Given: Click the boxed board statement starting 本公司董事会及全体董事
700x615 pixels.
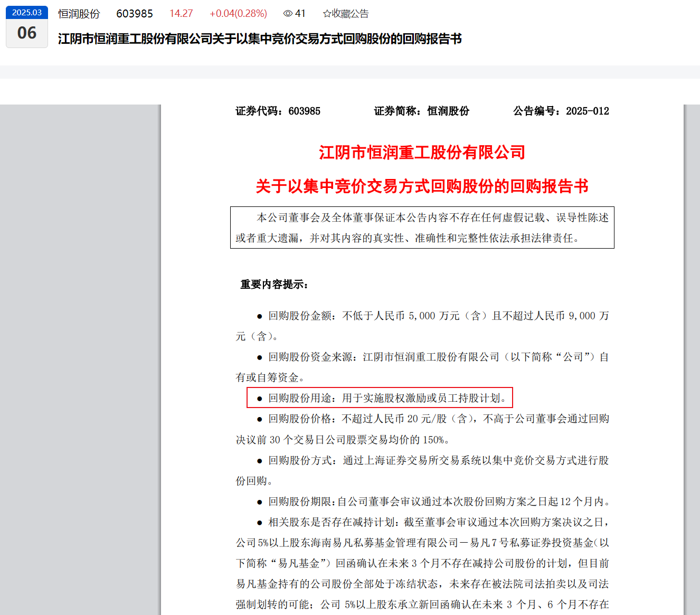Looking at the screenshot, I should click(x=422, y=228).
